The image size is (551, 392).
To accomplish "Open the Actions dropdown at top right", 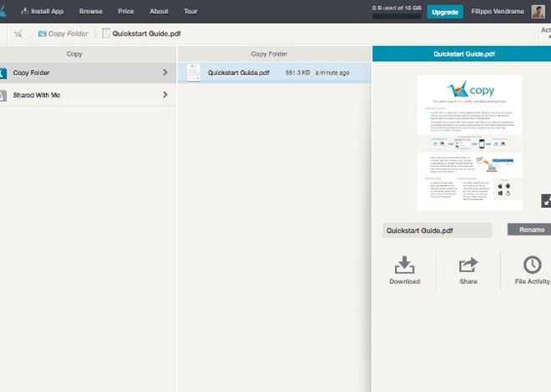I will point(546,33).
